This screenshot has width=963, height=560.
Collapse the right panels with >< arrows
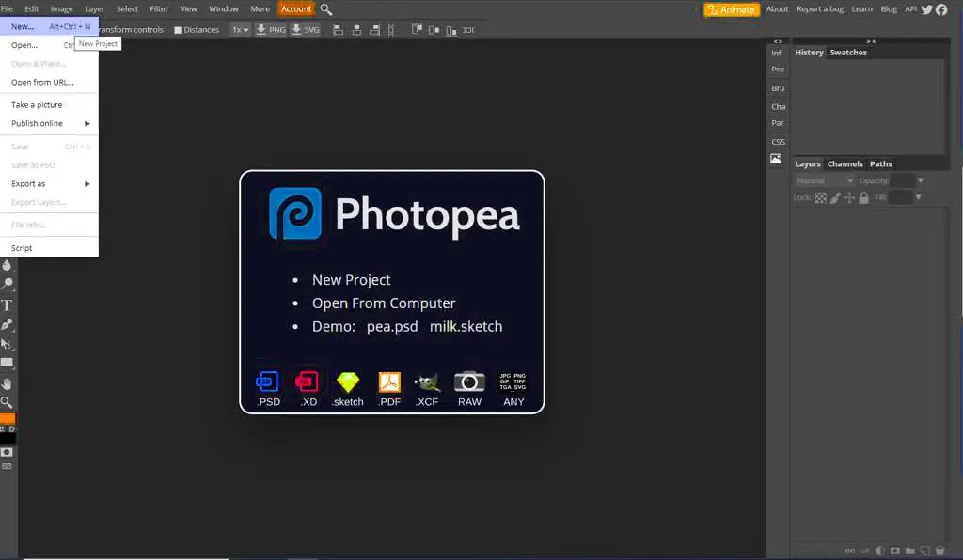click(x=871, y=41)
